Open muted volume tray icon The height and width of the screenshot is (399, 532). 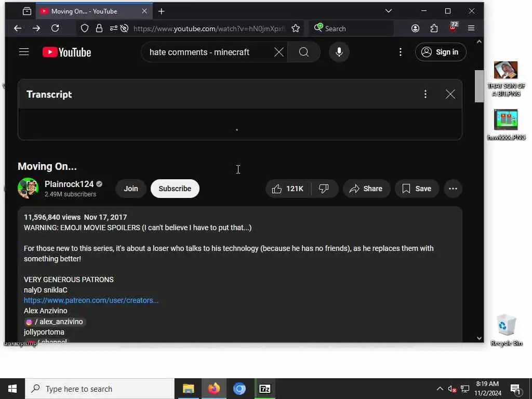coord(452,389)
